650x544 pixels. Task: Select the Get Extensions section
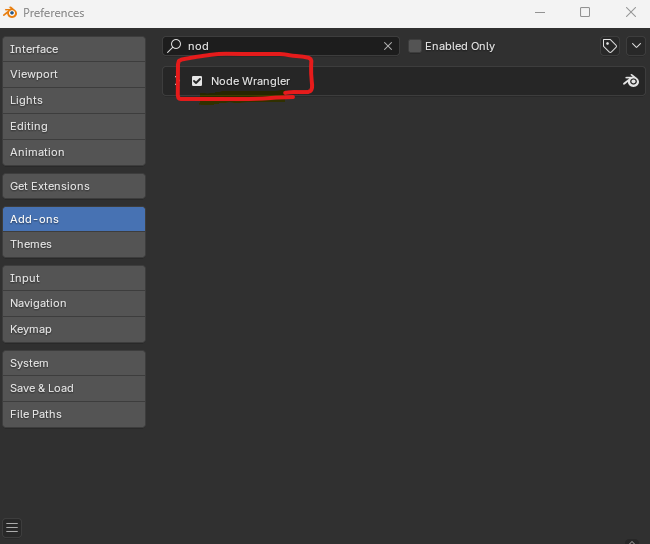pos(74,186)
